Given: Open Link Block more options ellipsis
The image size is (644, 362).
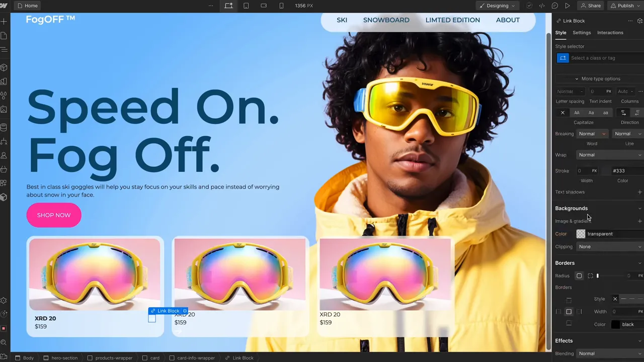Looking at the screenshot, I should (630, 21).
